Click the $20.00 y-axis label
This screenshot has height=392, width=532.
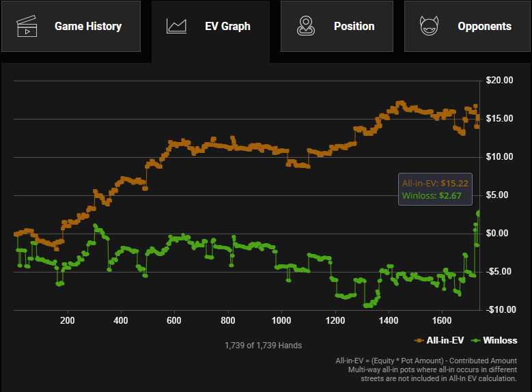499,81
